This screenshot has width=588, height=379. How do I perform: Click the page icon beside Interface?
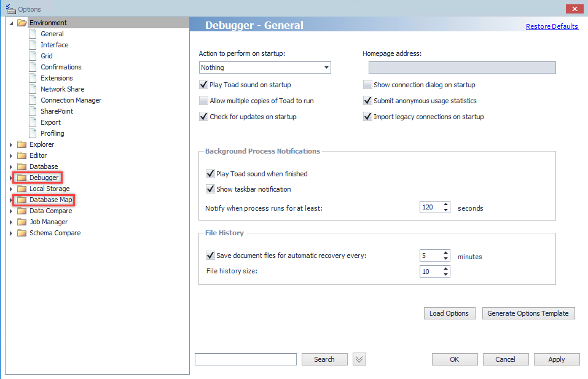click(33, 45)
